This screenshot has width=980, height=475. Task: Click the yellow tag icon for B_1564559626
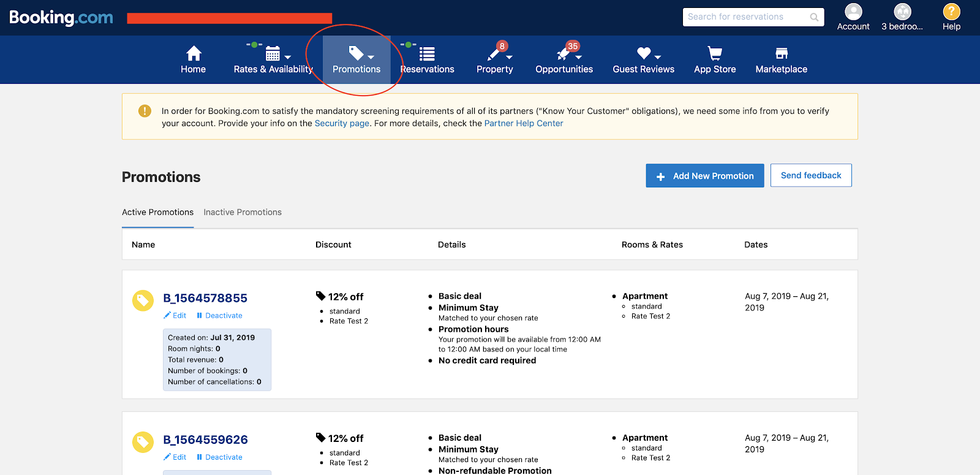pos(143,442)
